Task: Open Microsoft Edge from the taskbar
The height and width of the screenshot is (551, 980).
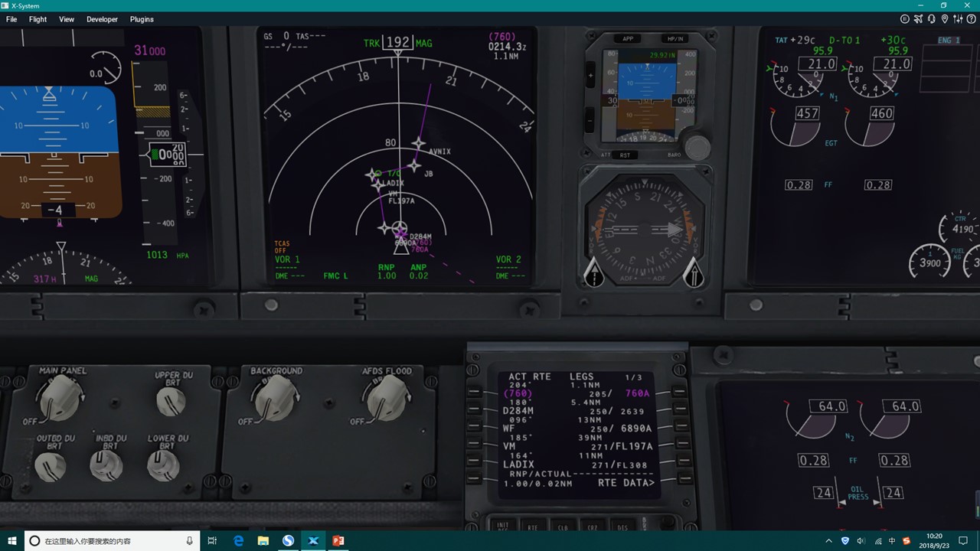Action: point(238,541)
